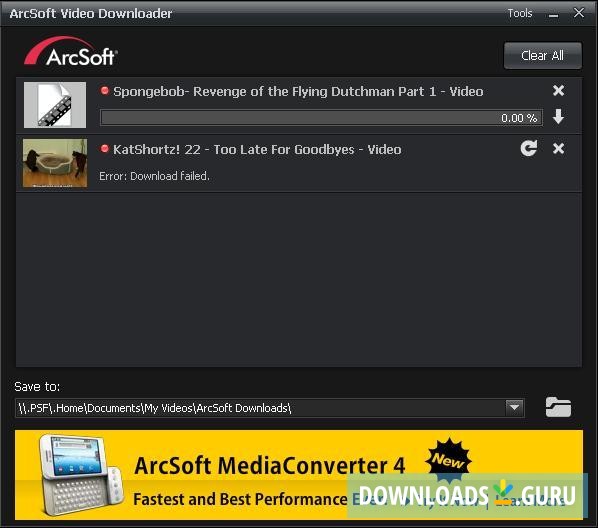Browse for a save folder with folder icon
This screenshot has height=528, width=598.
pyautogui.click(x=558, y=407)
